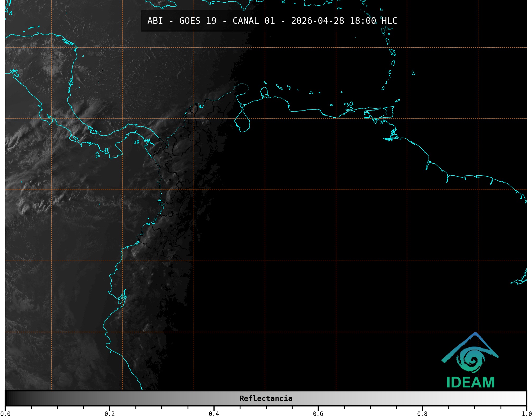The height and width of the screenshot is (417, 532).
Task: Click the Reflectancia label on the colorbar
Action: coord(266,398)
